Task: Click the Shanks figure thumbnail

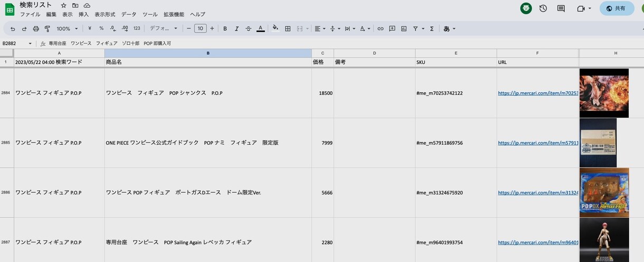Action: click(604, 93)
